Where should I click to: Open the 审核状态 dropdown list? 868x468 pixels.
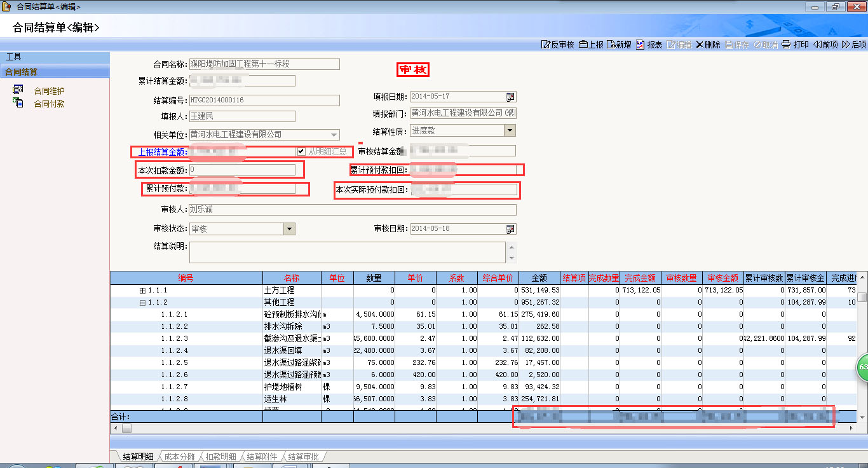click(x=289, y=229)
